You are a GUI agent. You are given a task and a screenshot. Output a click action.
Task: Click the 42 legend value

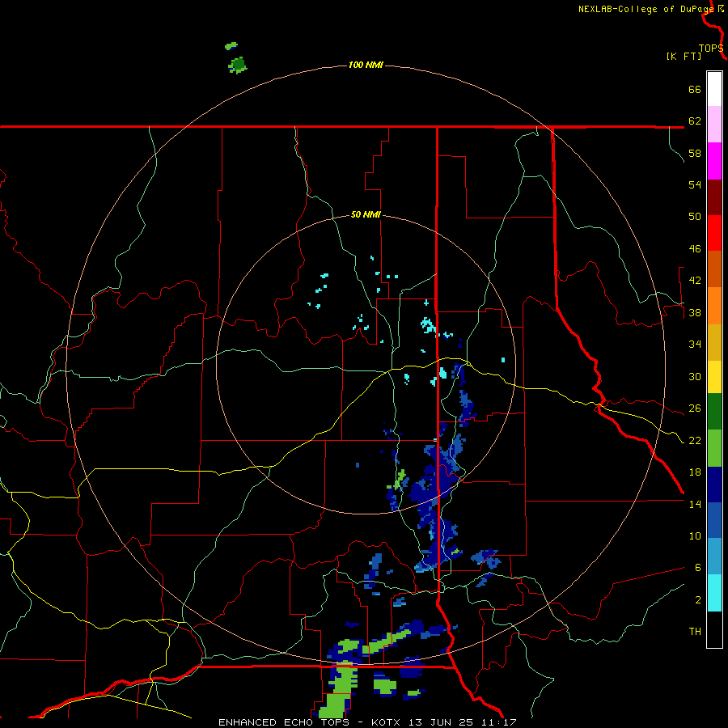tap(695, 281)
